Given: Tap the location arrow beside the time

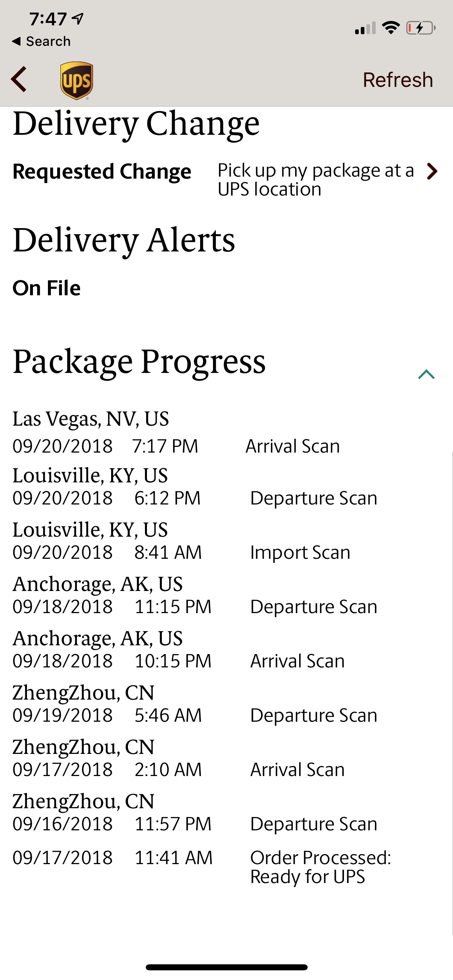Looking at the screenshot, I should [x=77, y=19].
